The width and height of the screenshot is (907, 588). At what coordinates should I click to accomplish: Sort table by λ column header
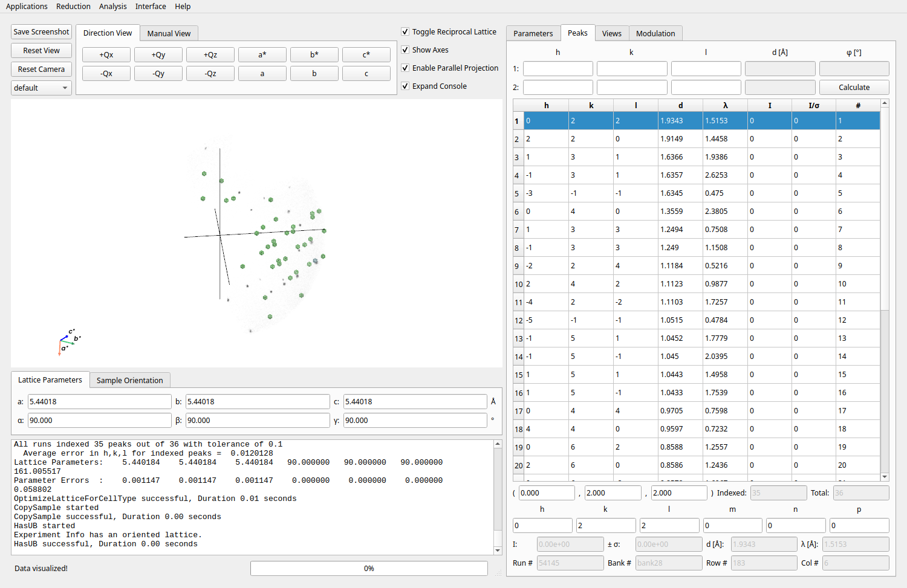click(726, 105)
